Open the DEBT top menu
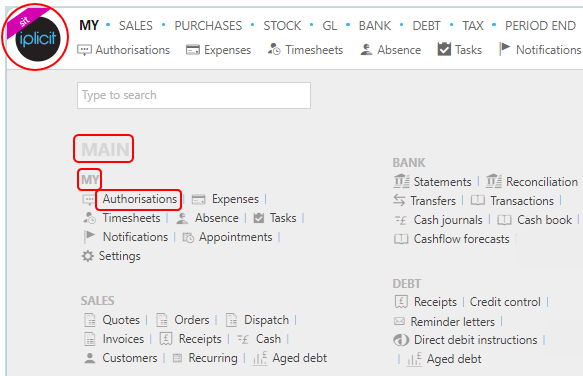 [426, 26]
